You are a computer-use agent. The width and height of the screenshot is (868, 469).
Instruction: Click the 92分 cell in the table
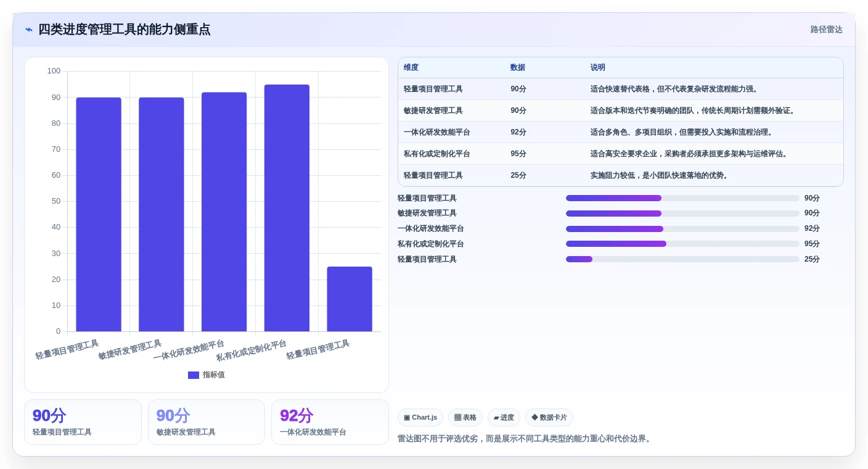[518, 132]
